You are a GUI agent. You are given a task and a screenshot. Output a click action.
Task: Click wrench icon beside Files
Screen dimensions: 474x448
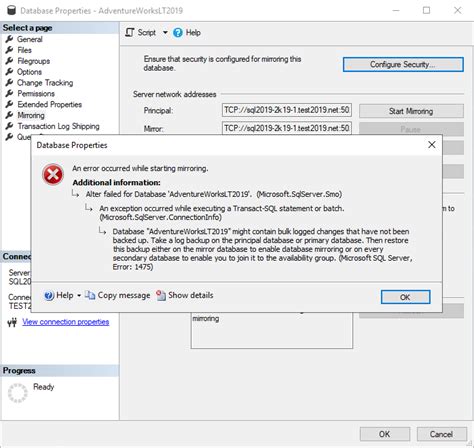(10, 50)
